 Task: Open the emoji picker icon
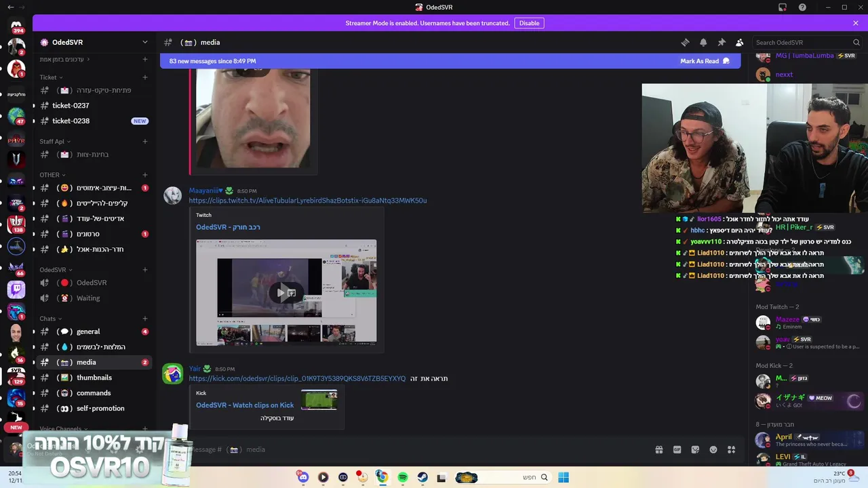713,449
